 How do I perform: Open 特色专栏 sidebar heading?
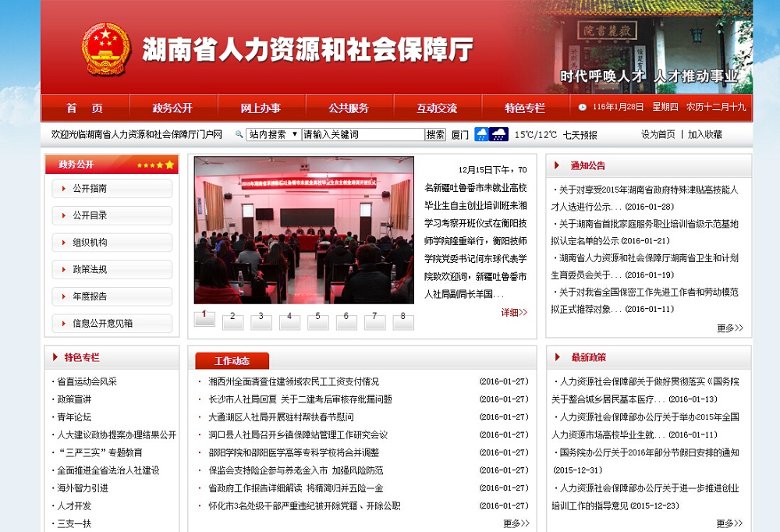(82, 357)
